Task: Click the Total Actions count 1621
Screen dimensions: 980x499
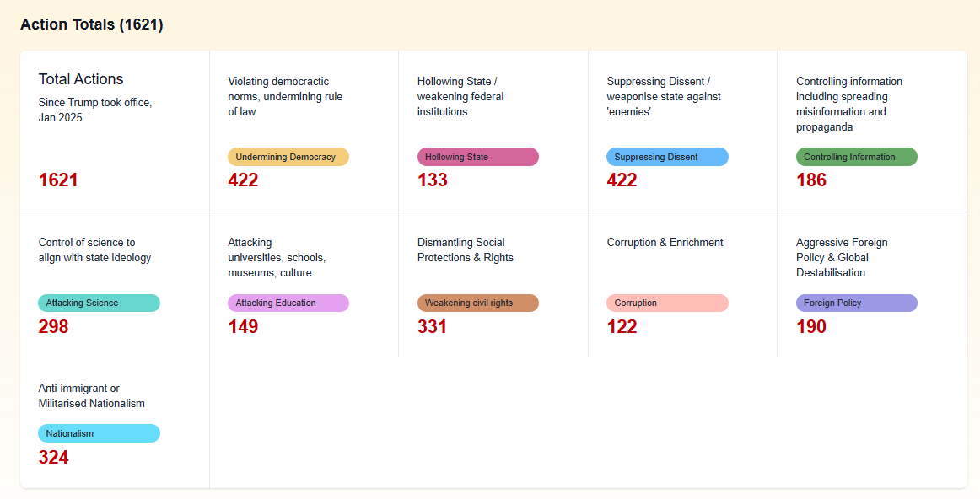Action: tap(58, 180)
